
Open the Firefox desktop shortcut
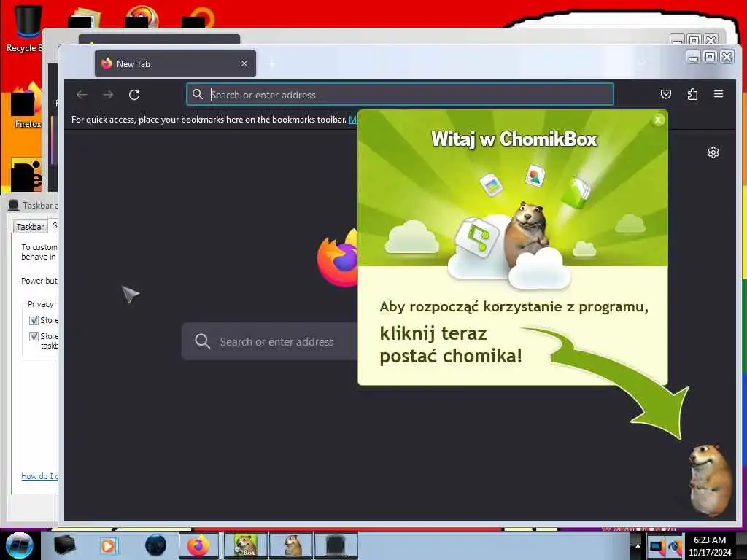coord(26,106)
